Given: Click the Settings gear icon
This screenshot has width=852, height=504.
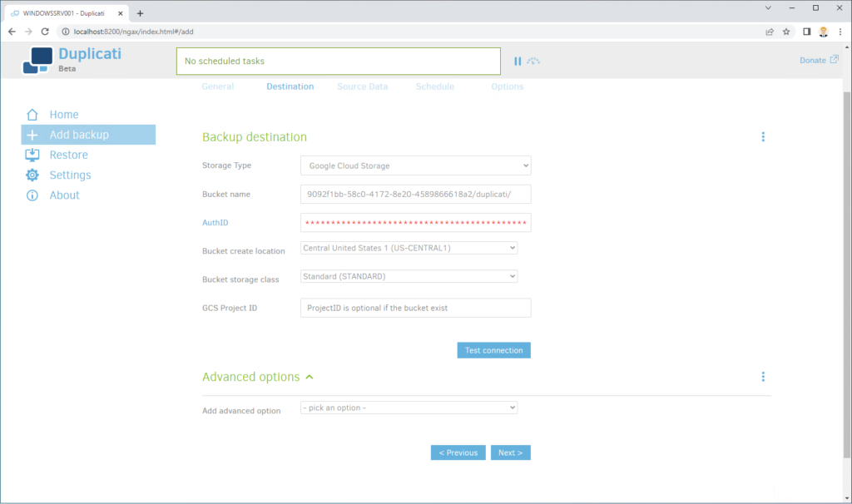Looking at the screenshot, I should 32,175.
